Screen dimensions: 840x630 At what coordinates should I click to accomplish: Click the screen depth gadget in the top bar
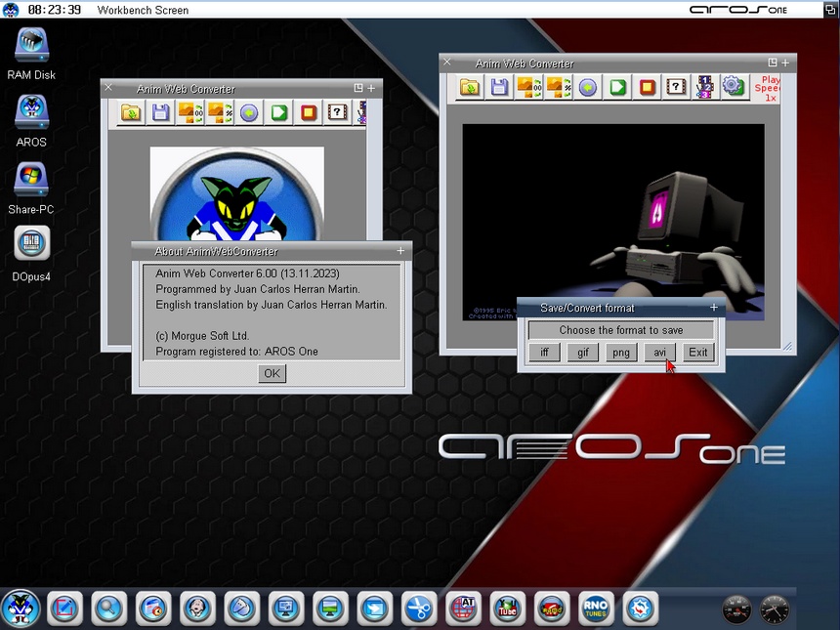(x=830, y=9)
